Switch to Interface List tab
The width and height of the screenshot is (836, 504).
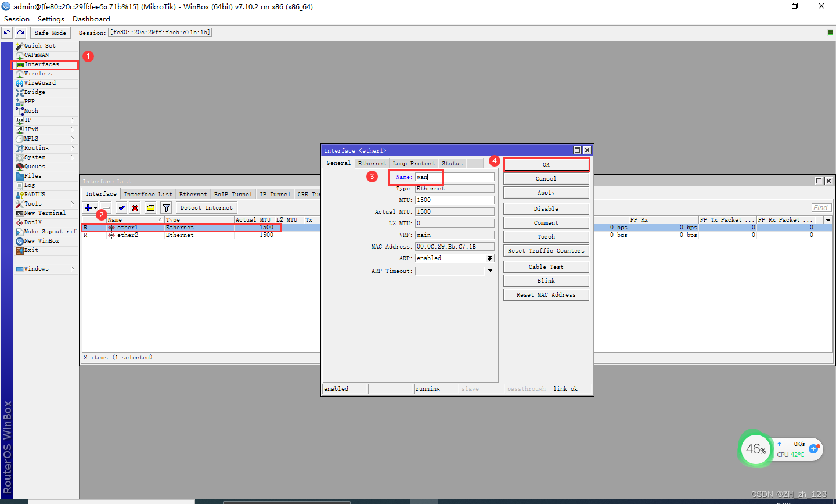coord(148,195)
